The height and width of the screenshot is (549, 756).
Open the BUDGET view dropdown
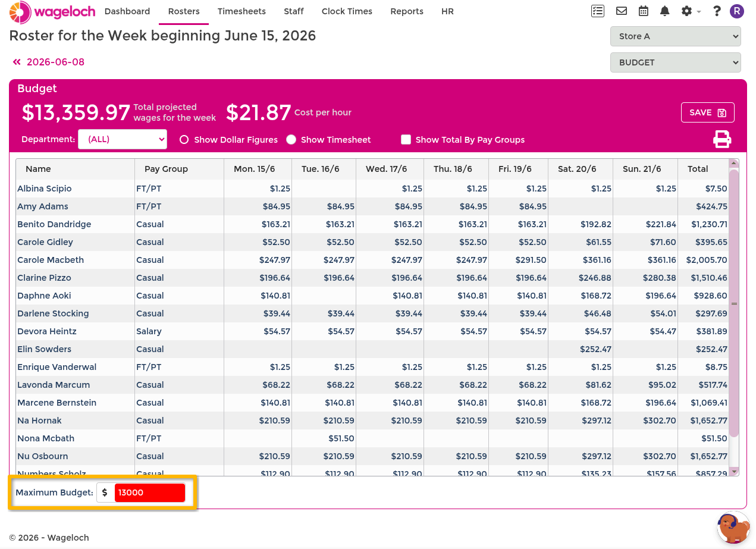(x=675, y=62)
